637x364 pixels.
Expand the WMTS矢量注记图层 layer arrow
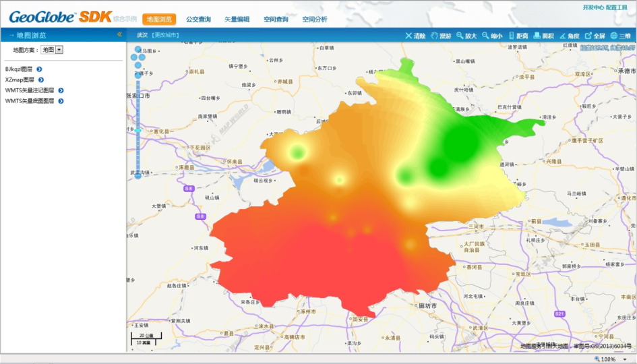[x=61, y=90]
